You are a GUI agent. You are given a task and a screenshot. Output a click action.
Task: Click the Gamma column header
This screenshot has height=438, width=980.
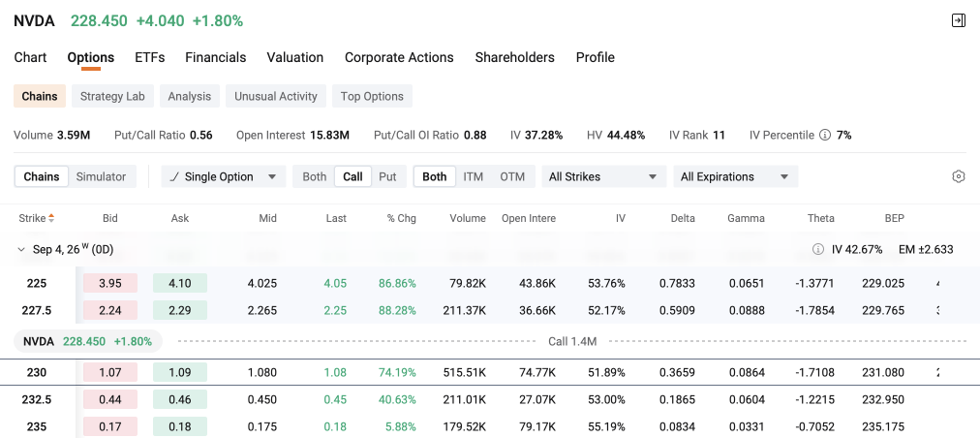(x=746, y=218)
